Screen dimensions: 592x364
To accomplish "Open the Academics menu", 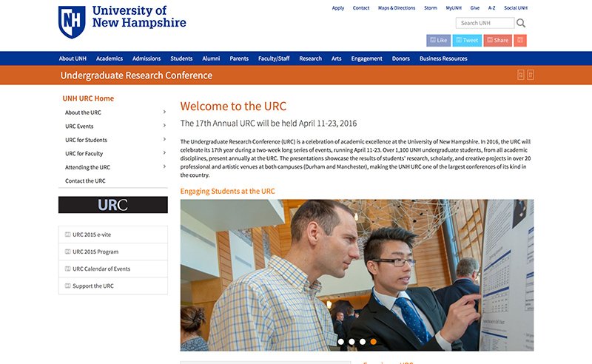I will click(x=110, y=58).
